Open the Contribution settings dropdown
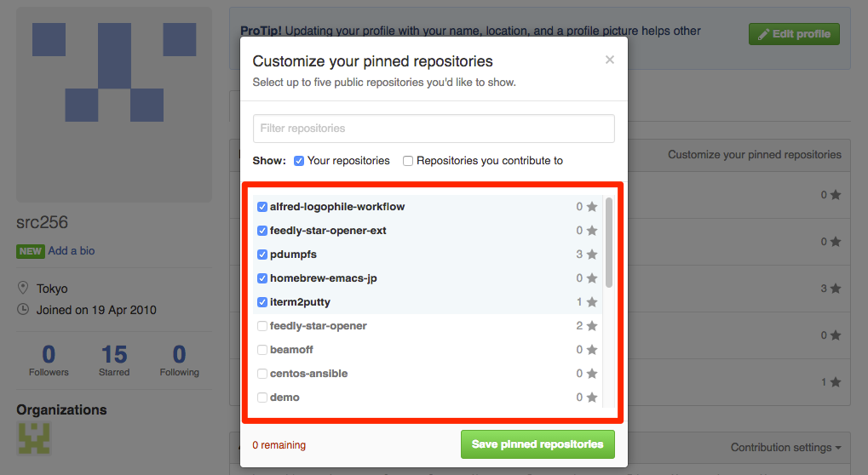Screen dimensions: 868x475 point(786,448)
